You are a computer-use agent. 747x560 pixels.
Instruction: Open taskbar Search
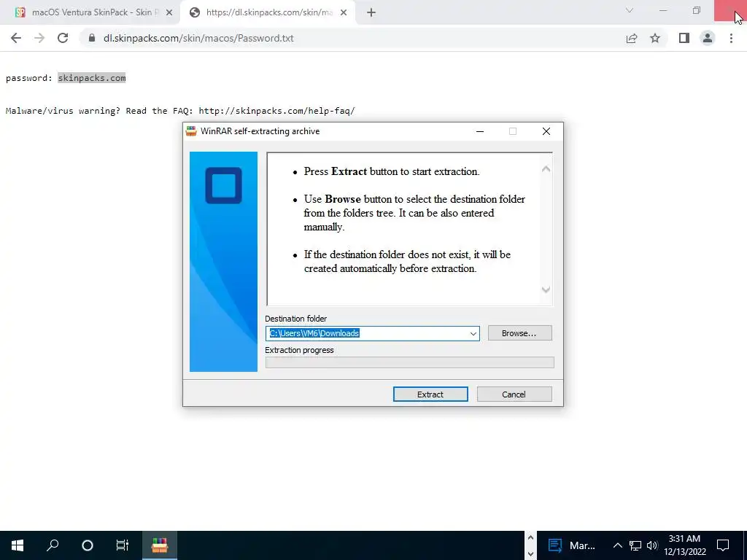(x=53, y=545)
